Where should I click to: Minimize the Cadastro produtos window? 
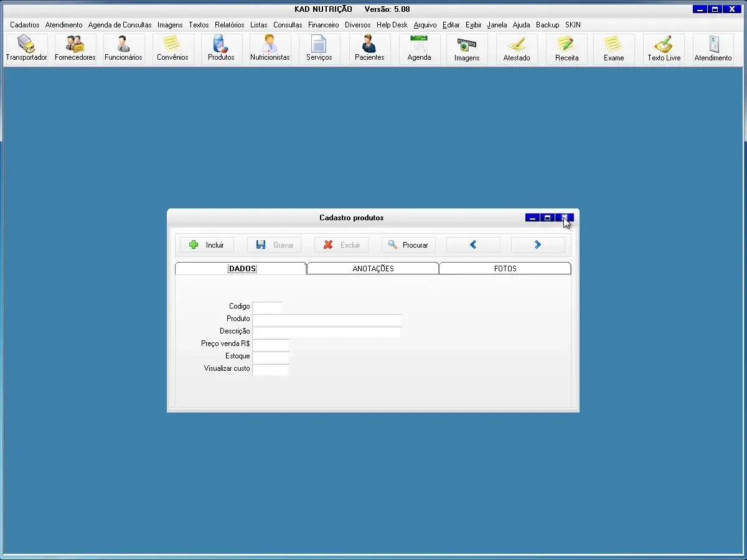[532, 218]
